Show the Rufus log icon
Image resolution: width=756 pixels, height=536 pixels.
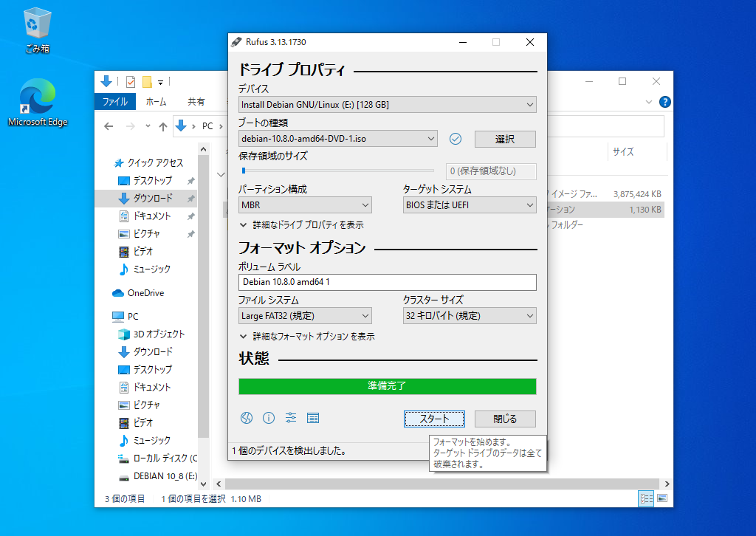pos(313,418)
